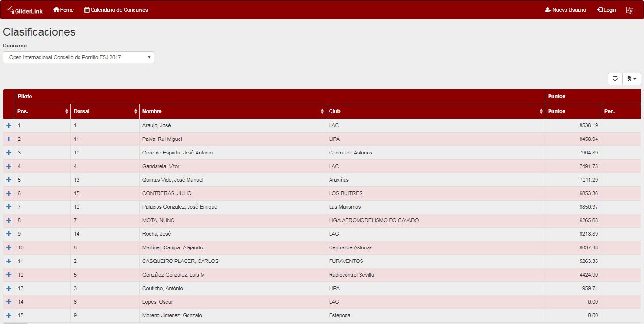644x324 pixels.
Task: Open Calendario de Concursos
Action: (x=116, y=10)
